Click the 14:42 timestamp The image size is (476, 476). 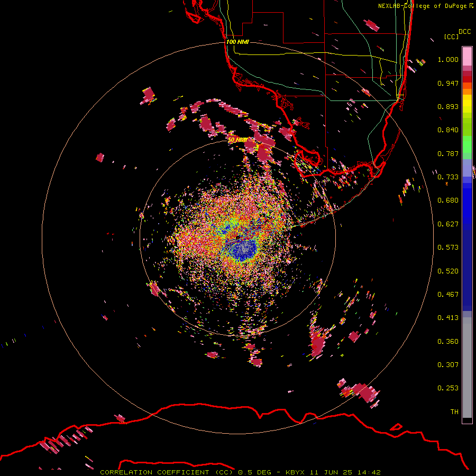(x=369, y=472)
